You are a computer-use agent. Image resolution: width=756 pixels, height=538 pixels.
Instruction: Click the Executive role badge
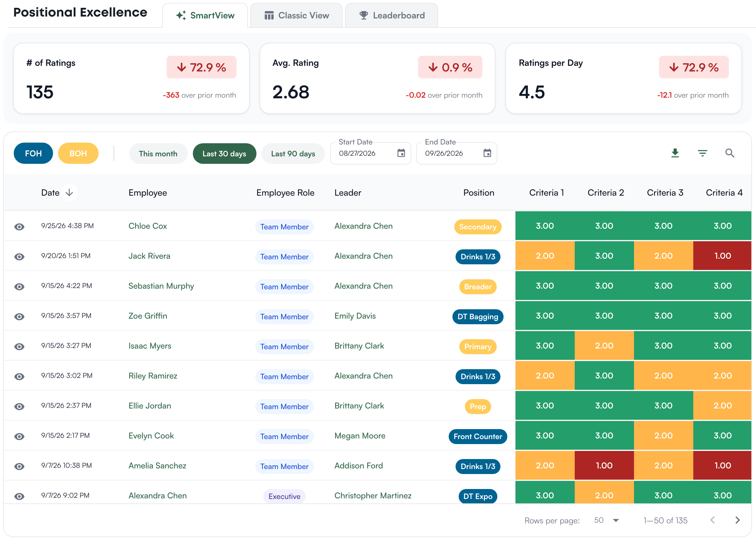coord(285,496)
